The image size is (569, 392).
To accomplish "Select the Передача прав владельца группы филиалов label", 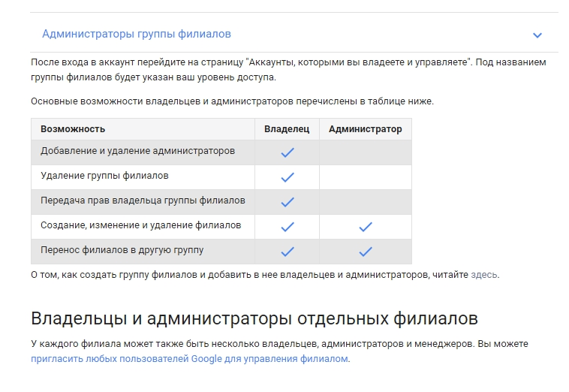I will point(143,201).
